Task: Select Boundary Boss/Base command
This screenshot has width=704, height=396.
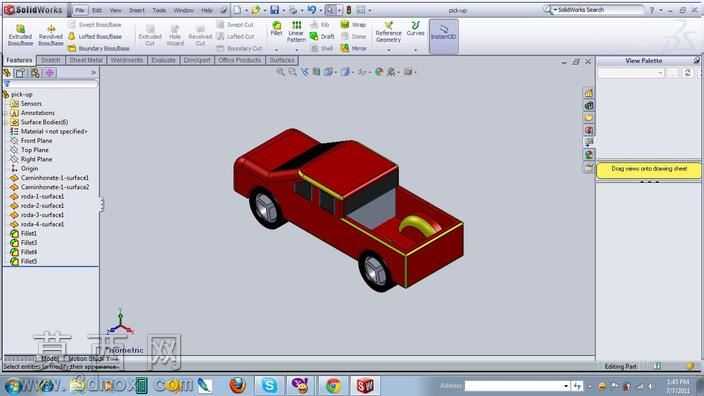Action: point(99,48)
